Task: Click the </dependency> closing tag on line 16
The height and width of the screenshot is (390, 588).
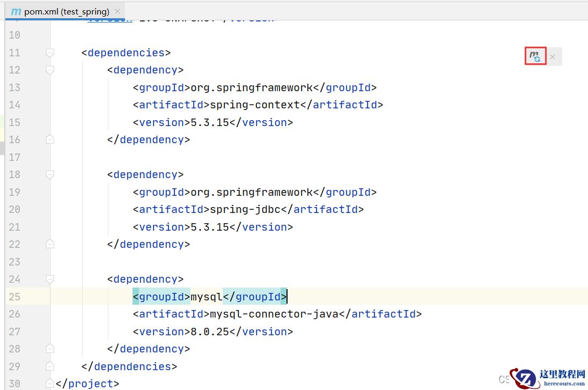Action: pos(149,139)
